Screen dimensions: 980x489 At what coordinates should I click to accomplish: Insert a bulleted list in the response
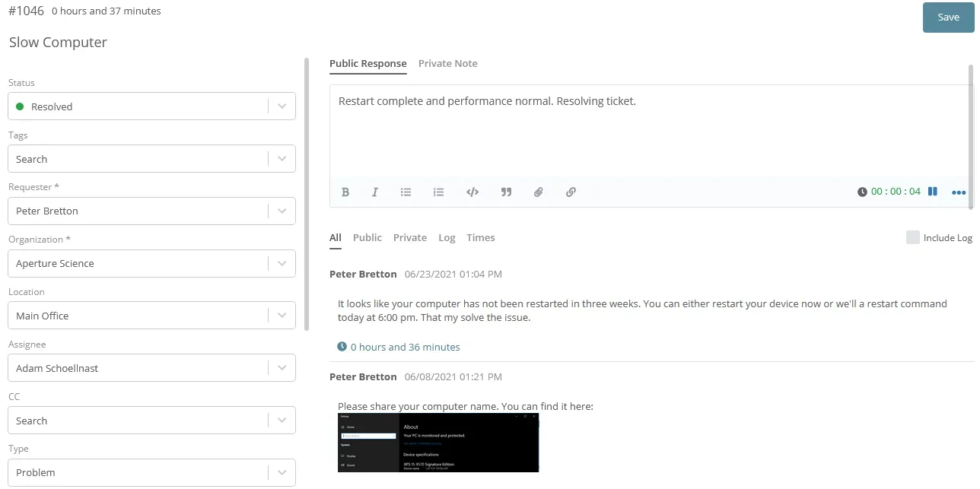[x=406, y=192]
